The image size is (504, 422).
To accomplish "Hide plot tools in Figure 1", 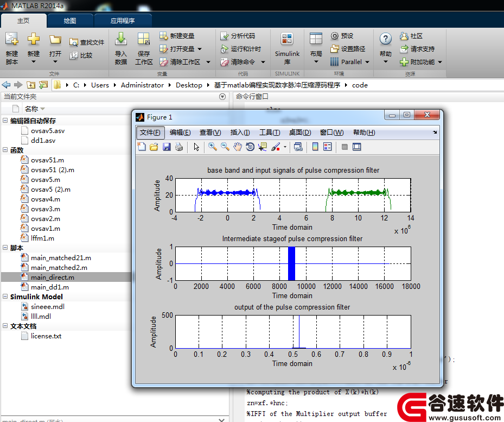I will [x=344, y=147].
